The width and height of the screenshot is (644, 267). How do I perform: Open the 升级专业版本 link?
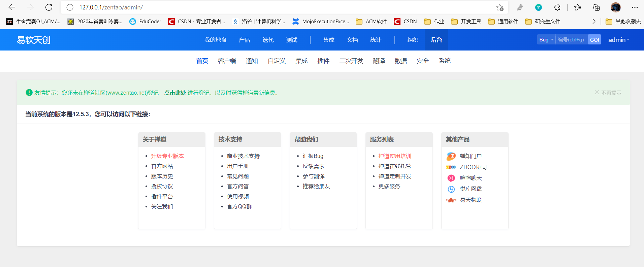pyautogui.click(x=167, y=156)
